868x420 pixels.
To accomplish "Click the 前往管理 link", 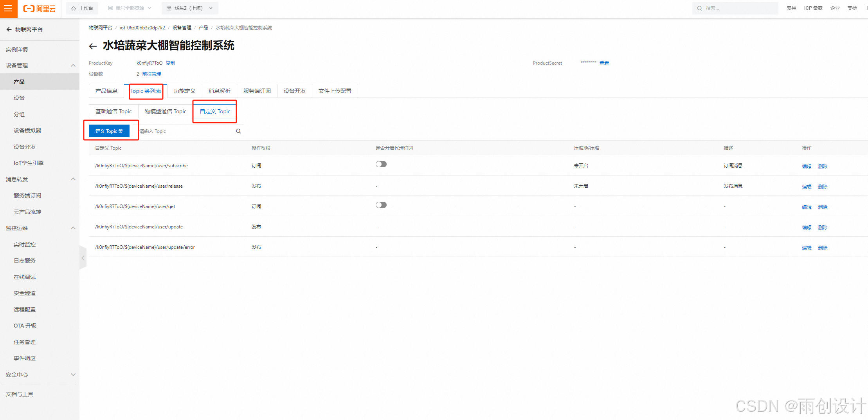I will pos(151,74).
